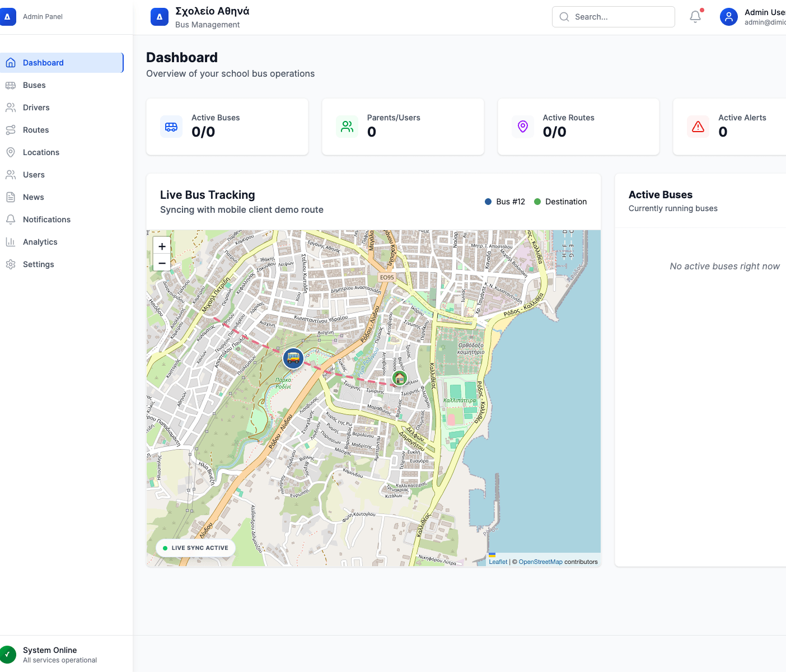Screen dimensions: 786x672
Task: Click the Active Alerts warning icon
Action: [698, 127]
